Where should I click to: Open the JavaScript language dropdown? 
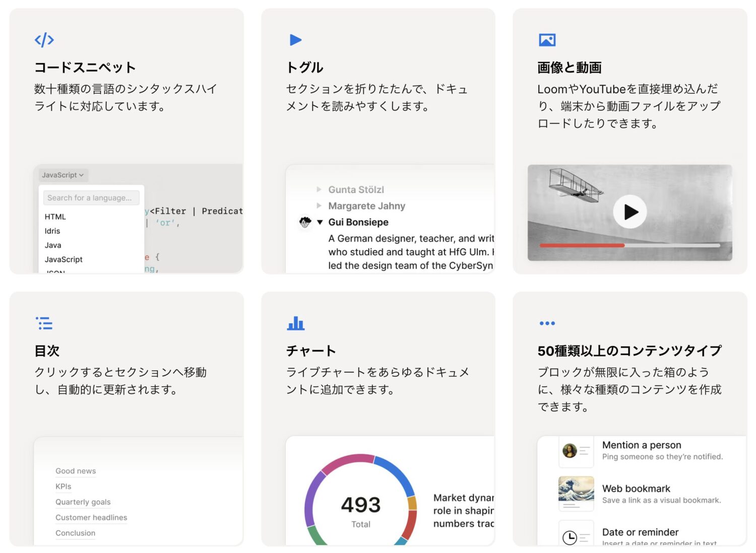(x=63, y=175)
